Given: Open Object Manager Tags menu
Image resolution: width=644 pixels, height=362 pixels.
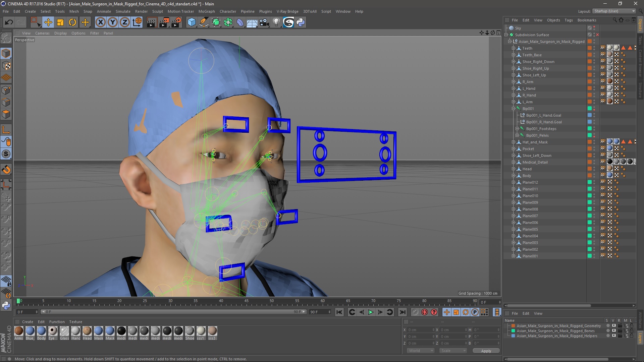Looking at the screenshot, I should pyautogui.click(x=569, y=20).
